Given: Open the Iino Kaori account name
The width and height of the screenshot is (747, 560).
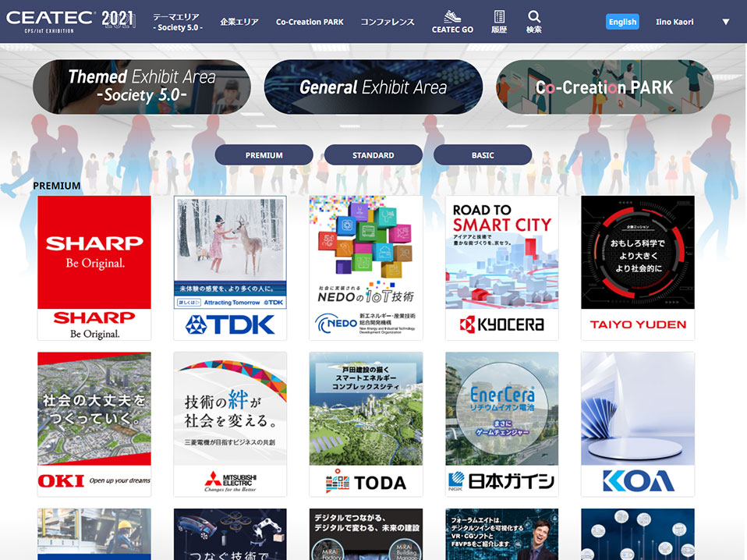Looking at the screenshot, I should [x=674, y=22].
